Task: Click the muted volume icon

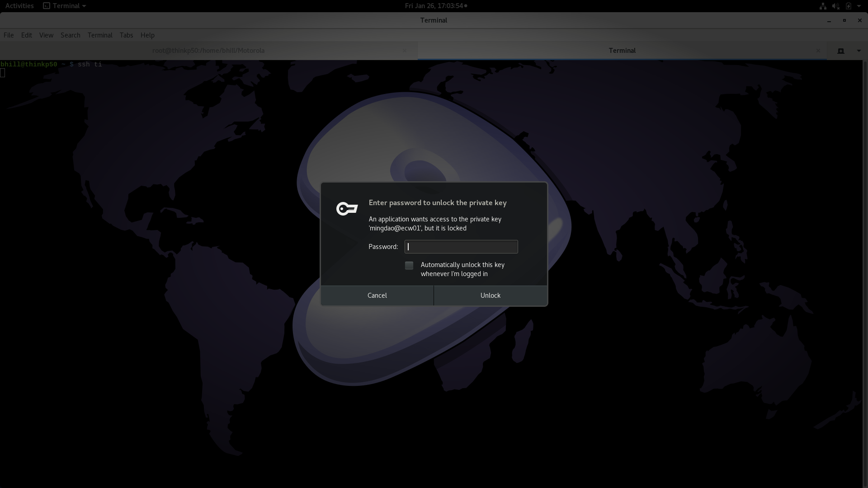Action: tap(835, 6)
